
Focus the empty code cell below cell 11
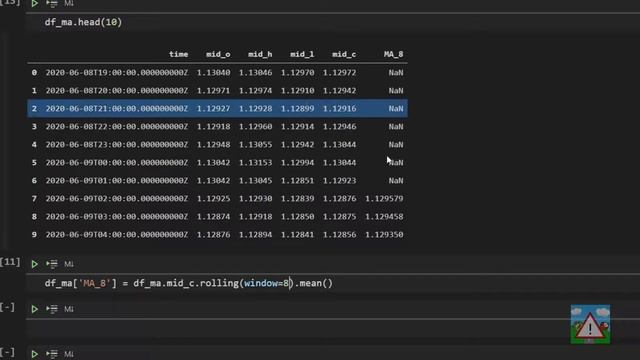click(333, 330)
